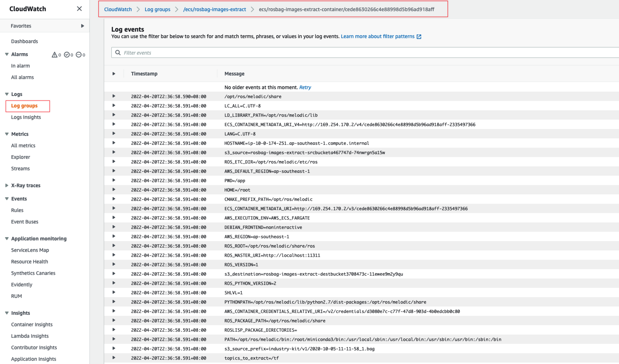
Task: Click the search magnifier in Filter events
Action: point(118,53)
